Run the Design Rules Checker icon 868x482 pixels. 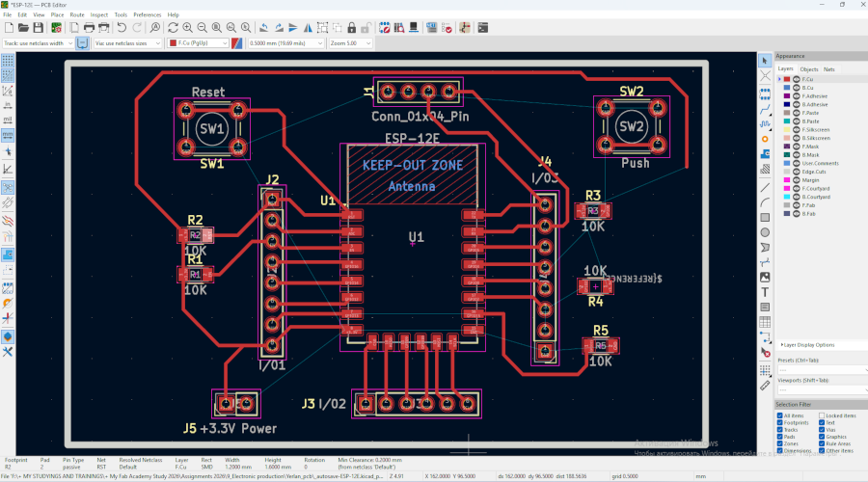click(x=447, y=28)
